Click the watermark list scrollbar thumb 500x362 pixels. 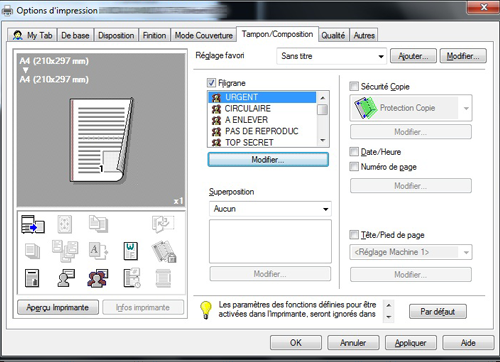click(322, 110)
